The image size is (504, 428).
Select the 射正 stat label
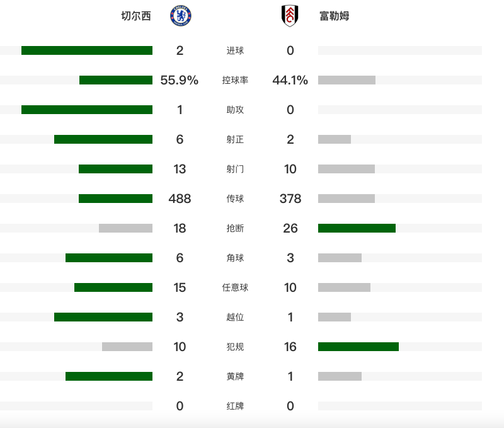[235, 139]
